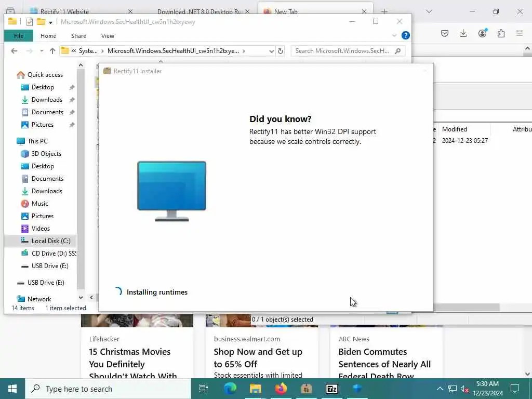Open the Home ribbon tab

tap(48, 36)
